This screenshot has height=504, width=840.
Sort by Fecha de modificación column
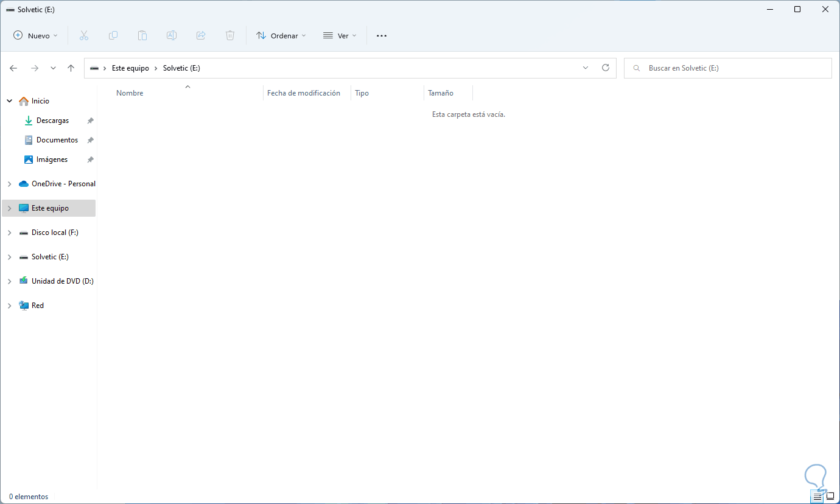tap(304, 93)
